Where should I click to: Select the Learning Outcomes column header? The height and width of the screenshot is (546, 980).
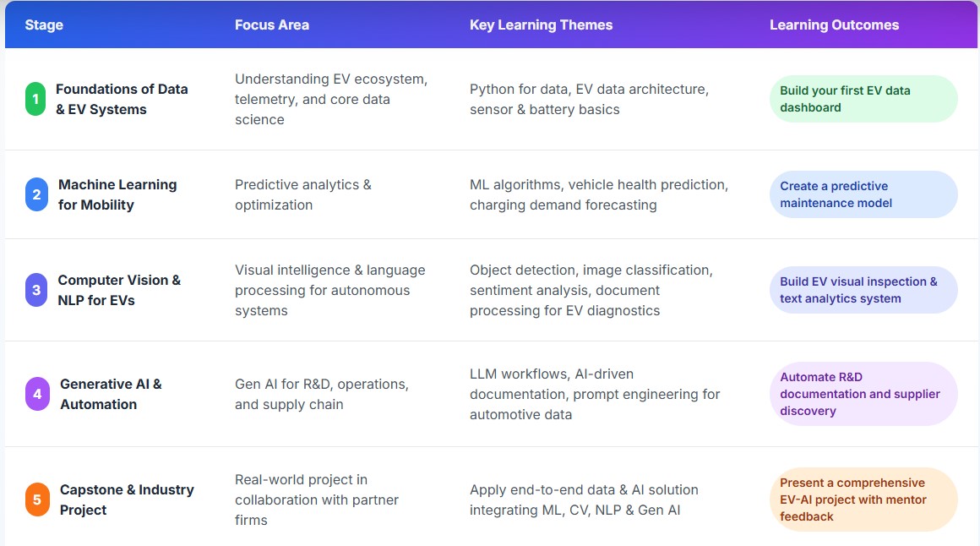point(834,25)
